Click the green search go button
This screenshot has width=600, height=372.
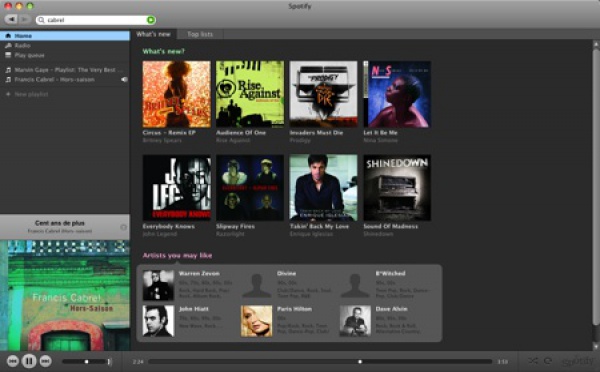point(151,20)
